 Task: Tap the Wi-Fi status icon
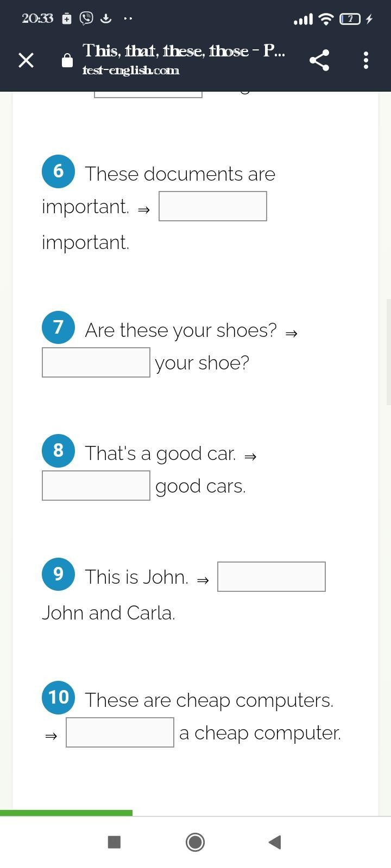326,19
